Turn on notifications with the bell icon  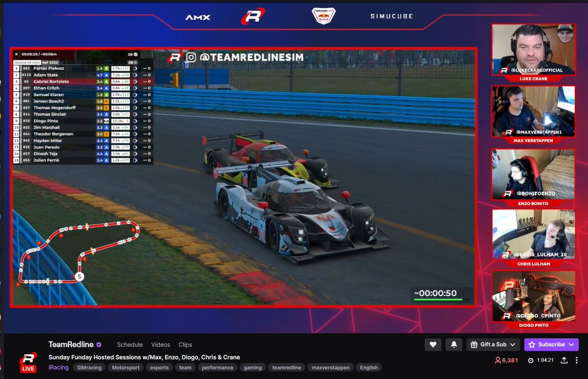[453, 345]
